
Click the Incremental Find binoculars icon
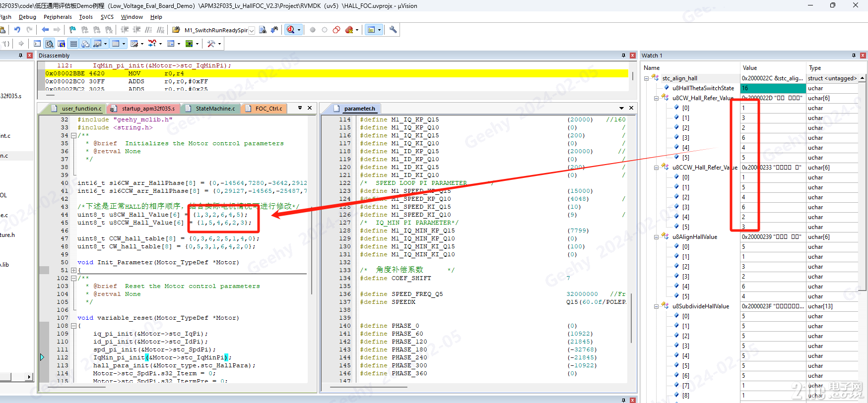[274, 30]
